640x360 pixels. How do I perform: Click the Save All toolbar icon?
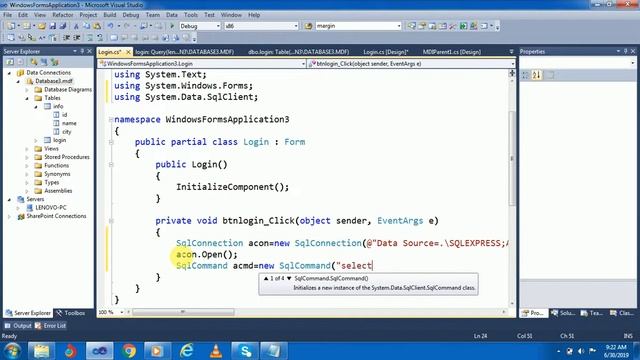pyautogui.click(x=62, y=26)
